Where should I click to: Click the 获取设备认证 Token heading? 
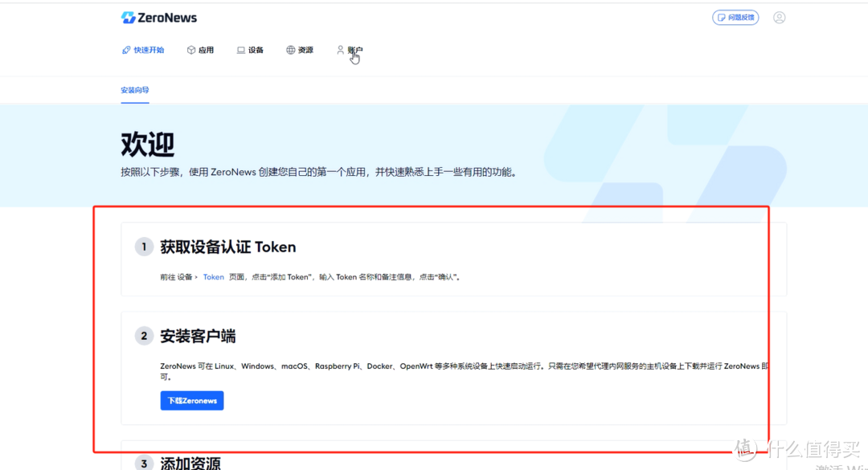click(x=228, y=247)
